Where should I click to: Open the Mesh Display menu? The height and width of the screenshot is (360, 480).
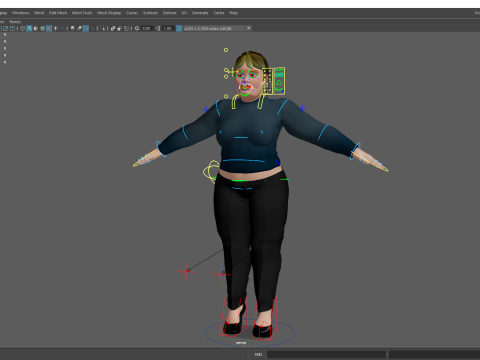coord(109,13)
